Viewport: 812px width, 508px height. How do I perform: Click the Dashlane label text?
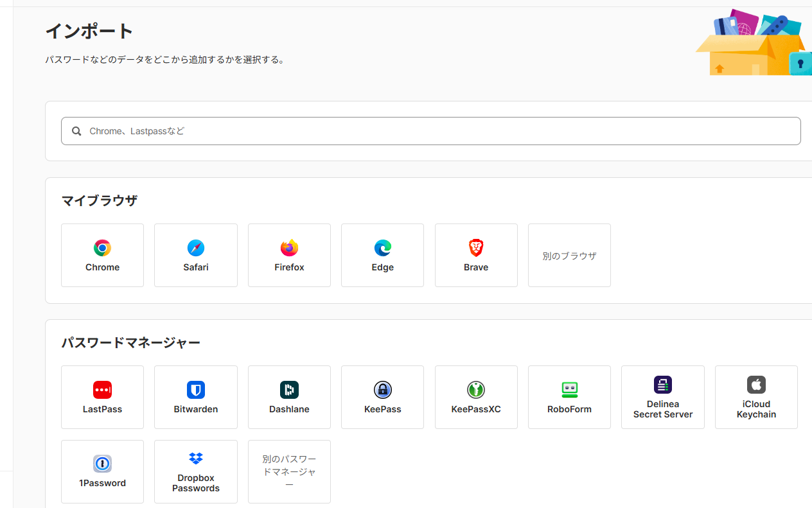point(289,409)
